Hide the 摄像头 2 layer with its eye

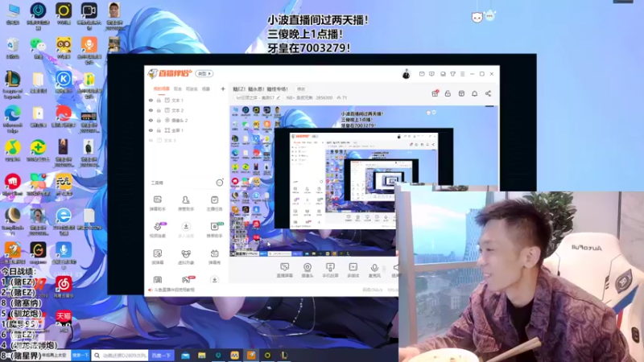tap(151, 120)
